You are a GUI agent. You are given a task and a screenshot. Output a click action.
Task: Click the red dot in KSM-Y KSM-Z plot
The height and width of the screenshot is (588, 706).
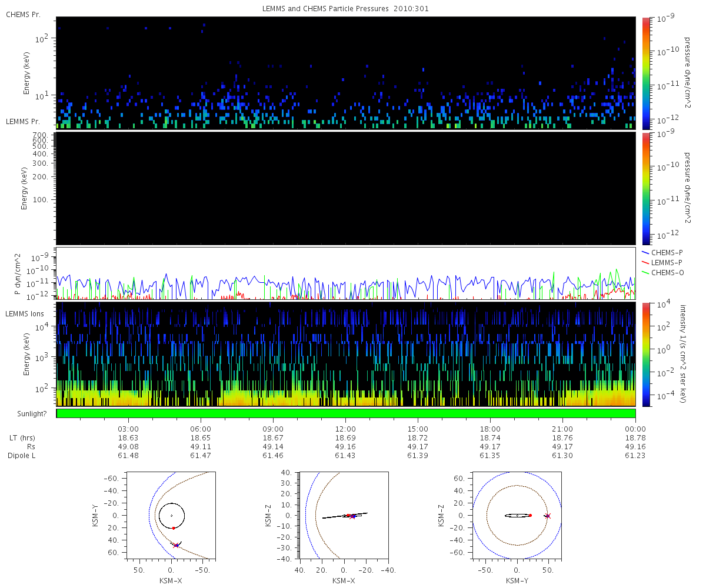click(530, 516)
